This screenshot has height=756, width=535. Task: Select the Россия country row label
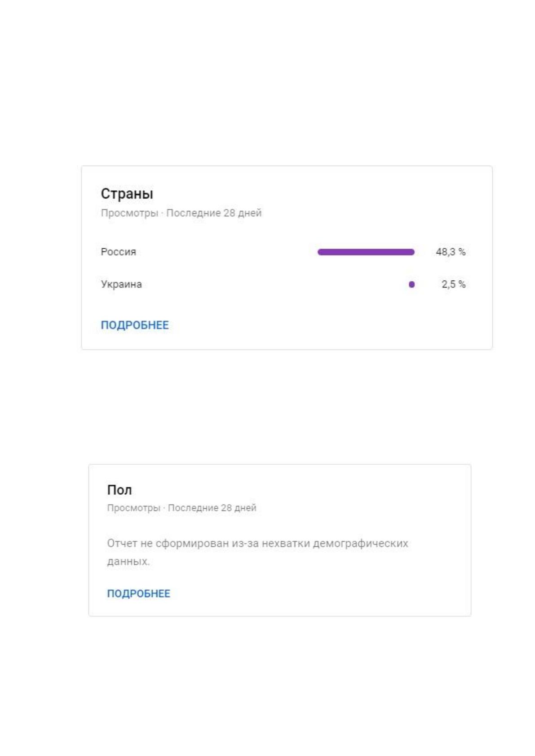[x=118, y=252]
